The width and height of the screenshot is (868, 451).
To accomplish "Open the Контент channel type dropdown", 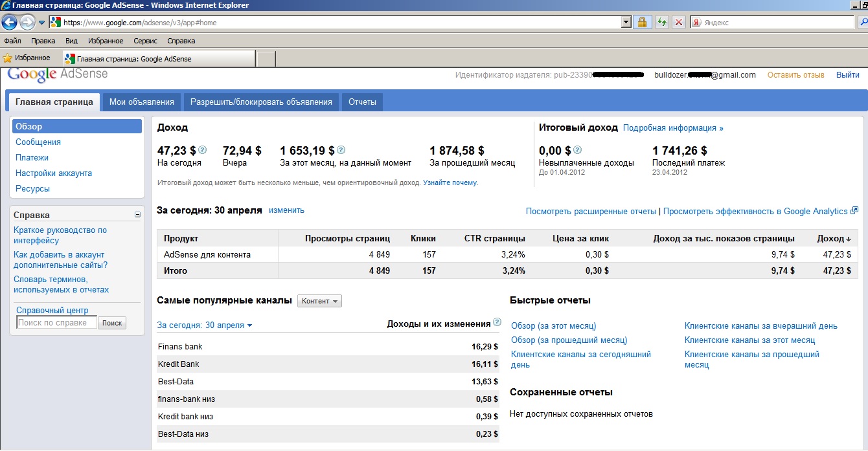I will pyautogui.click(x=319, y=301).
